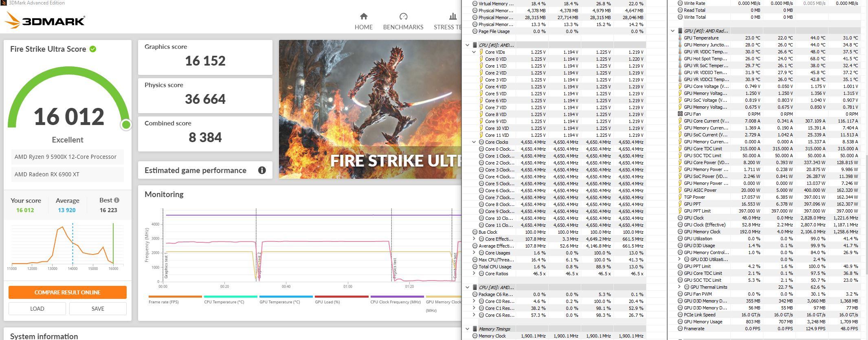Expand the GPU Thermal Limits group

click(x=679, y=287)
